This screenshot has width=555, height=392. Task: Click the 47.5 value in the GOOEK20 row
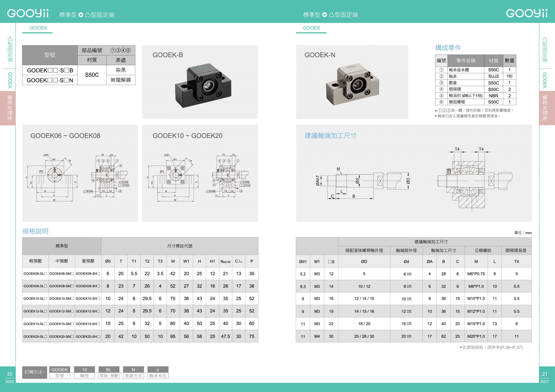pos(226,336)
